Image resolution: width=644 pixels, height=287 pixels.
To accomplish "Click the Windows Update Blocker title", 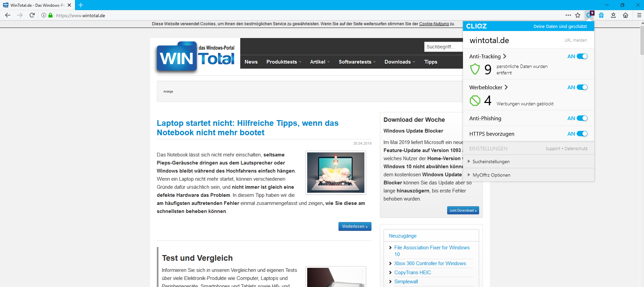I will (413, 131).
